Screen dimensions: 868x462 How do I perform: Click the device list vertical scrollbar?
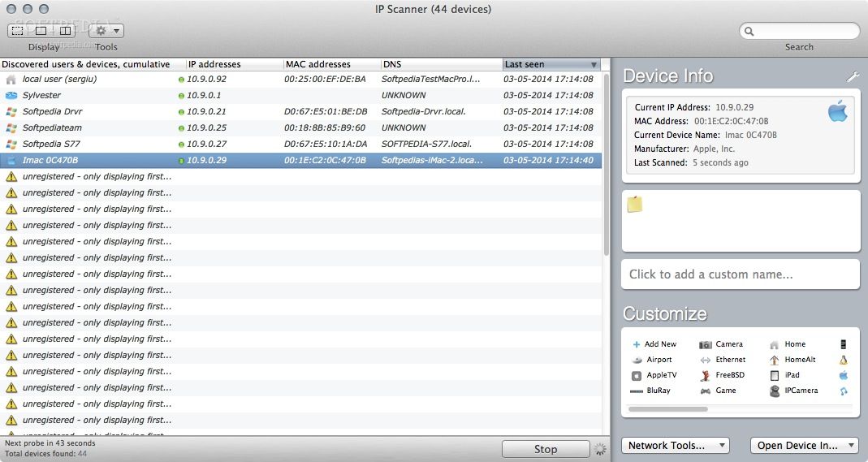[x=607, y=165]
